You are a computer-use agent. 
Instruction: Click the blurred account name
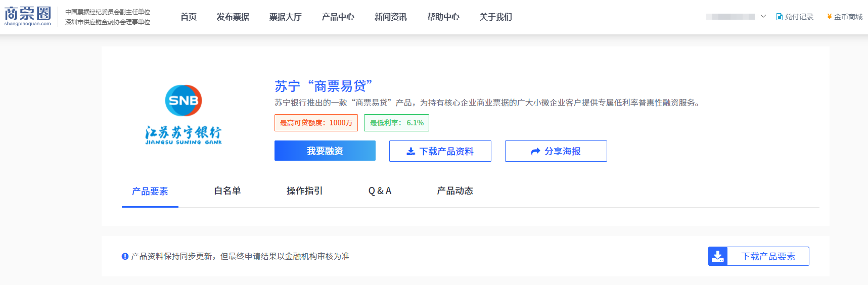pyautogui.click(x=730, y=17)
